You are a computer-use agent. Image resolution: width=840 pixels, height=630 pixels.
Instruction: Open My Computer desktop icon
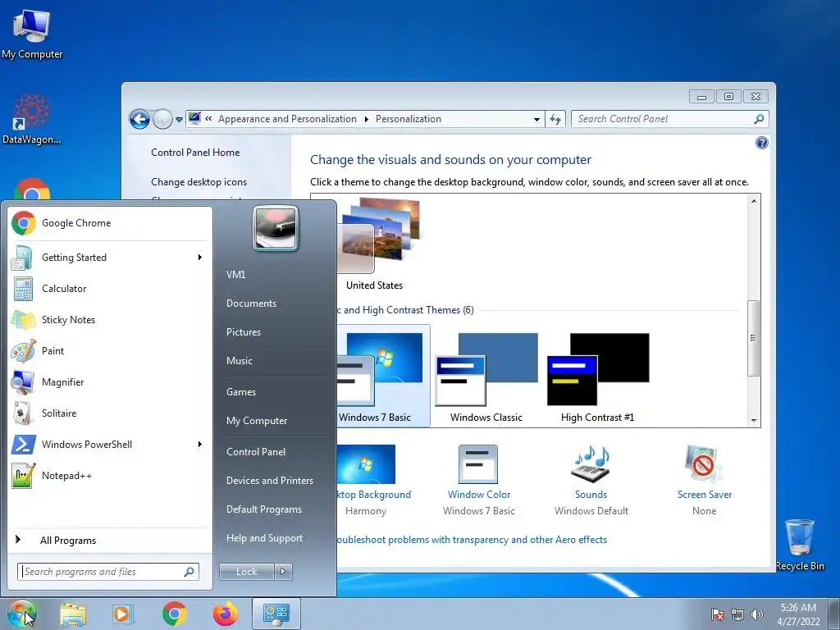coord(32,33)
